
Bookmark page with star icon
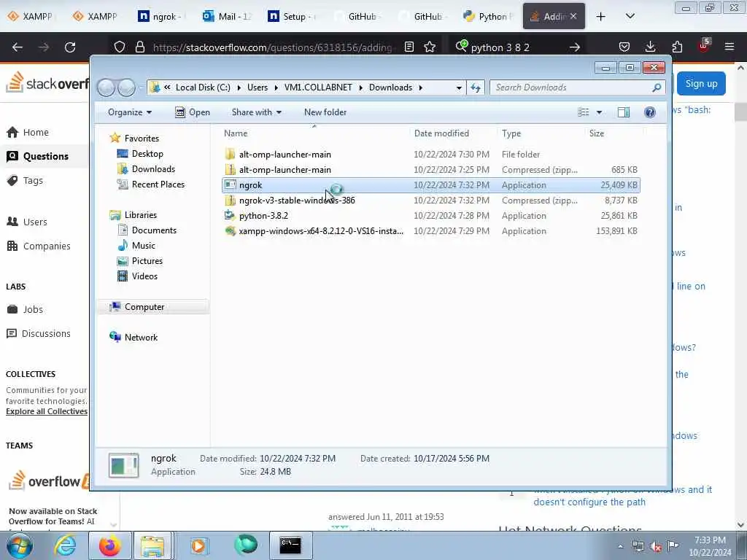[x=430, y=47]
